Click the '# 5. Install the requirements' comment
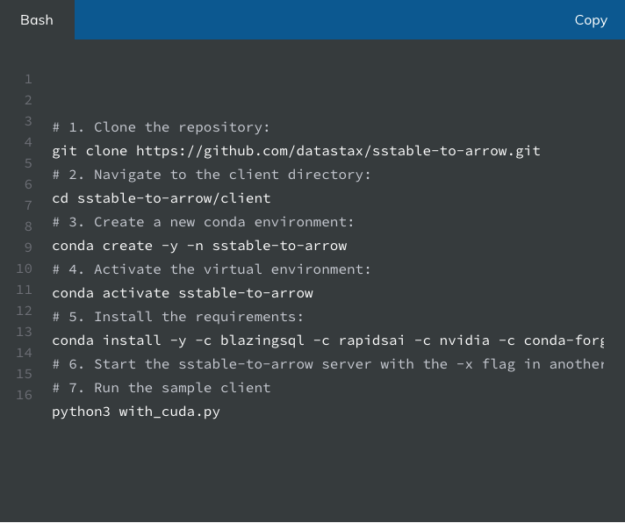The width and height of the screenshot is (625, 523). click(178, 317)
